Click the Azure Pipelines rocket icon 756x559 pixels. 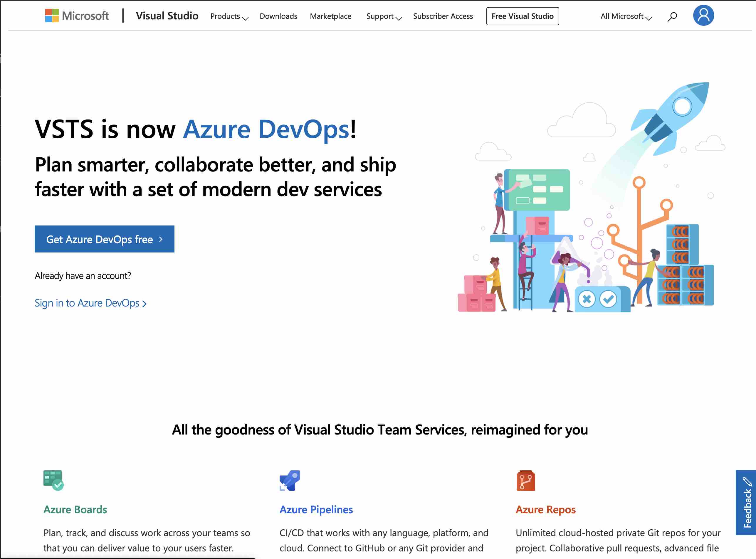290,480
